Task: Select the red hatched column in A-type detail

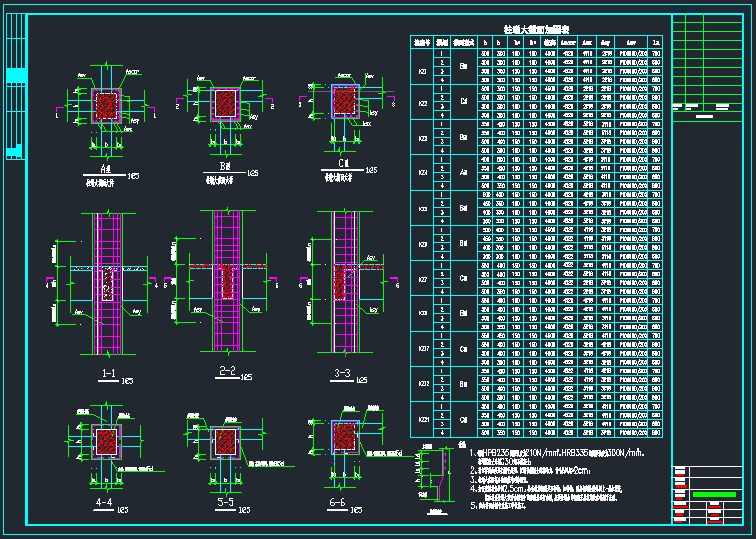Action: 106,104
